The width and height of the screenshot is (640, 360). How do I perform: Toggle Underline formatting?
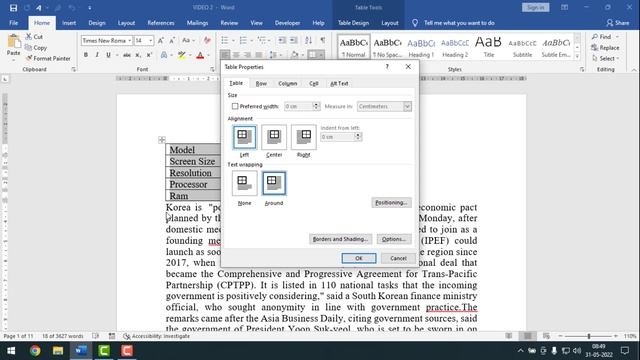coord(108,55)
